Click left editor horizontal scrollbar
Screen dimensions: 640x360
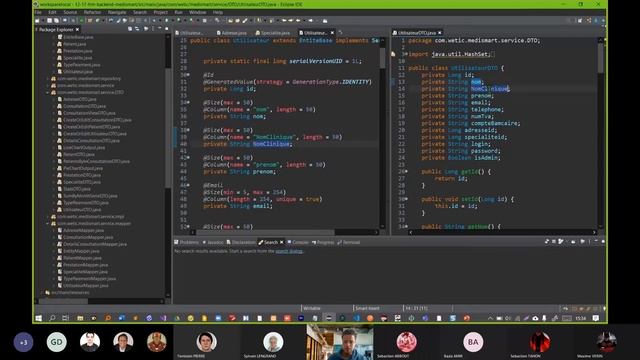265,232
